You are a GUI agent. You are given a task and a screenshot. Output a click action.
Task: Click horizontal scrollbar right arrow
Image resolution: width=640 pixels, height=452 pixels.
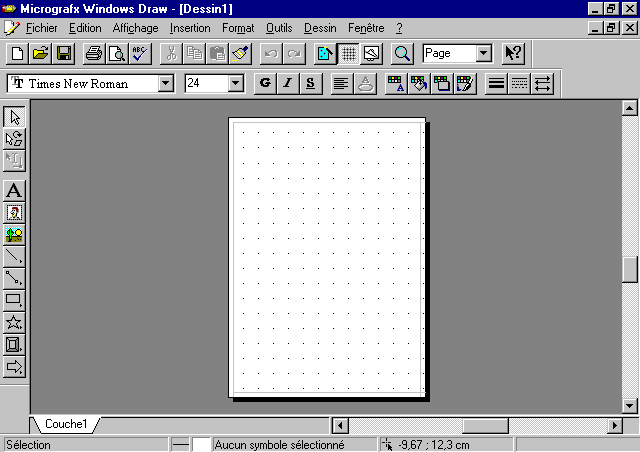pyautogui.click(x=615, y=426)
